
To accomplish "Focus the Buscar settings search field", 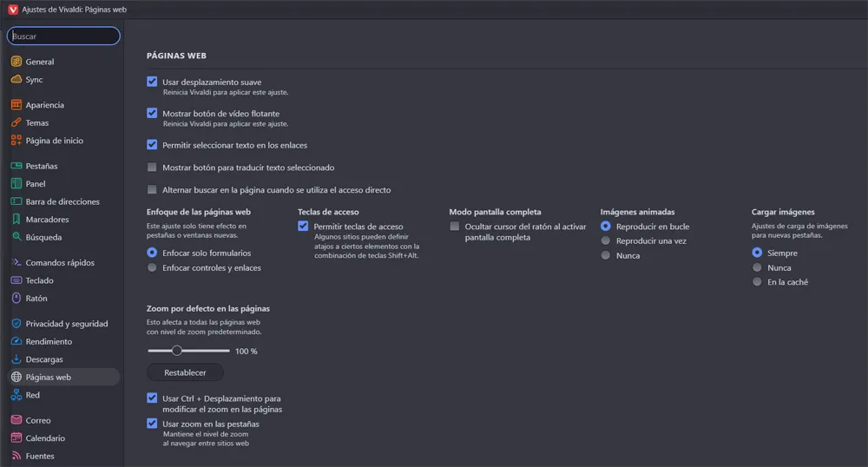I will coord(63,36).
